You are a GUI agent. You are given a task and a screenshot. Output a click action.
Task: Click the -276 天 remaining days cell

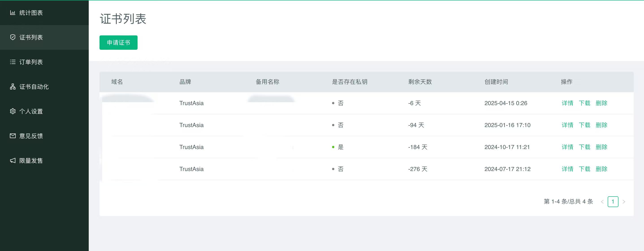[x=418, y=169]
